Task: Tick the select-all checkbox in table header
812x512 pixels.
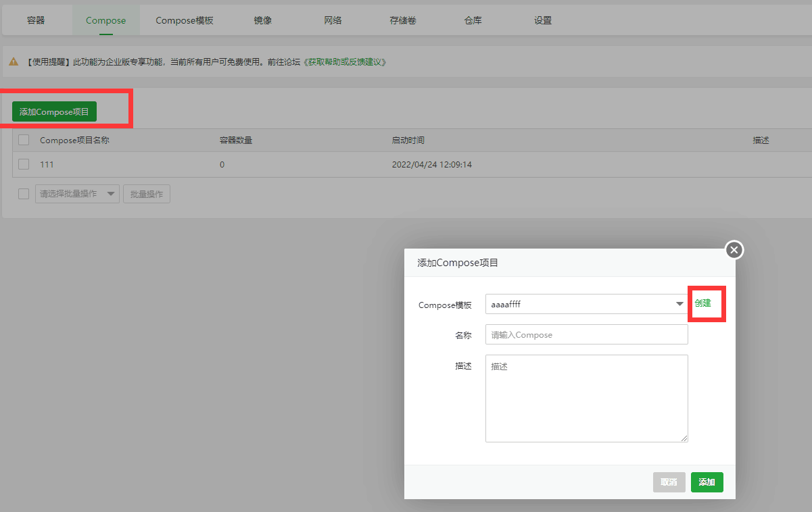Action: 24,140
